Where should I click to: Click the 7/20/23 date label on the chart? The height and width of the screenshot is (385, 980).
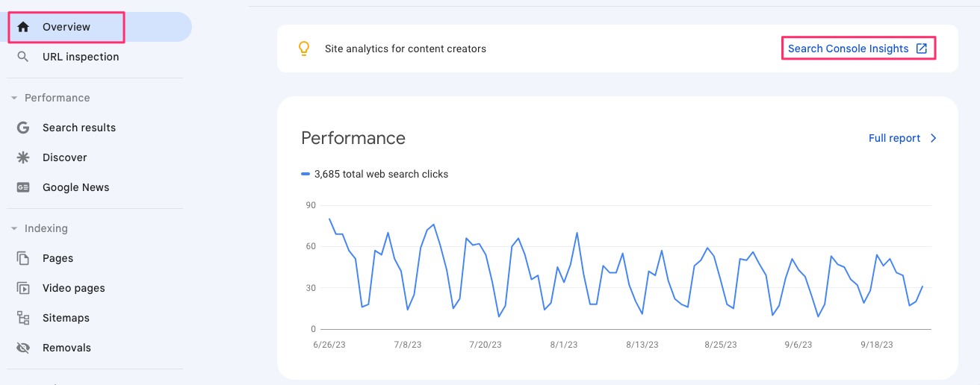point(485,345)
